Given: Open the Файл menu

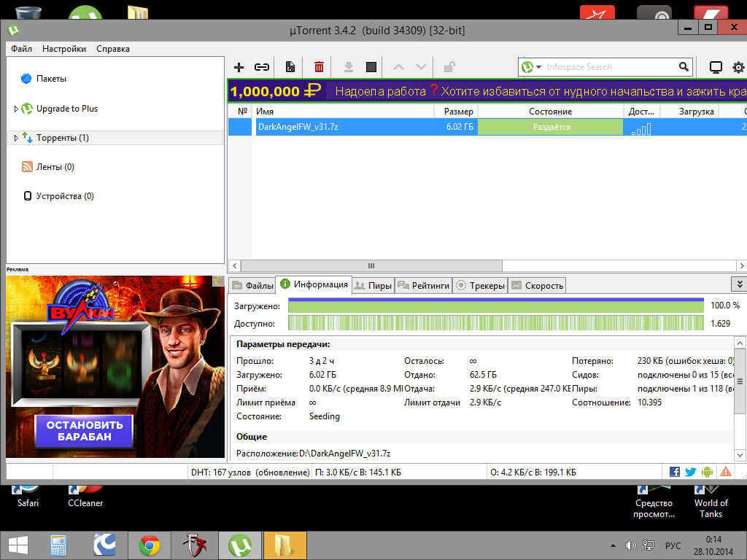Looking at the screenshot, I should (x=21, y=49).
